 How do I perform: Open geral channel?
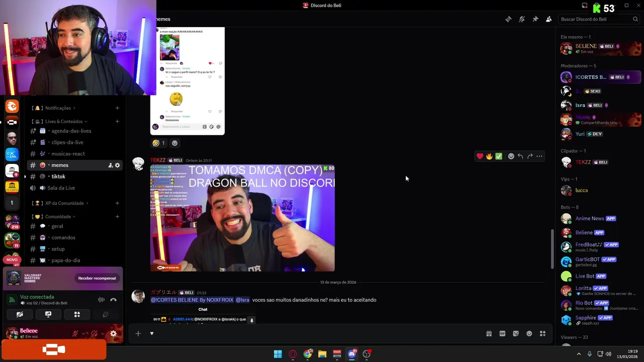(74, 226)
